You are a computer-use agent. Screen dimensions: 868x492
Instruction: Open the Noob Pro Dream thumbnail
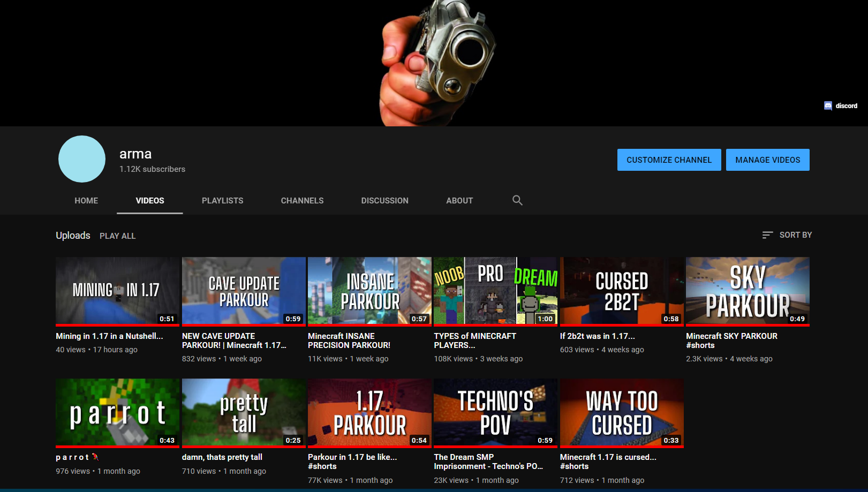496,291
